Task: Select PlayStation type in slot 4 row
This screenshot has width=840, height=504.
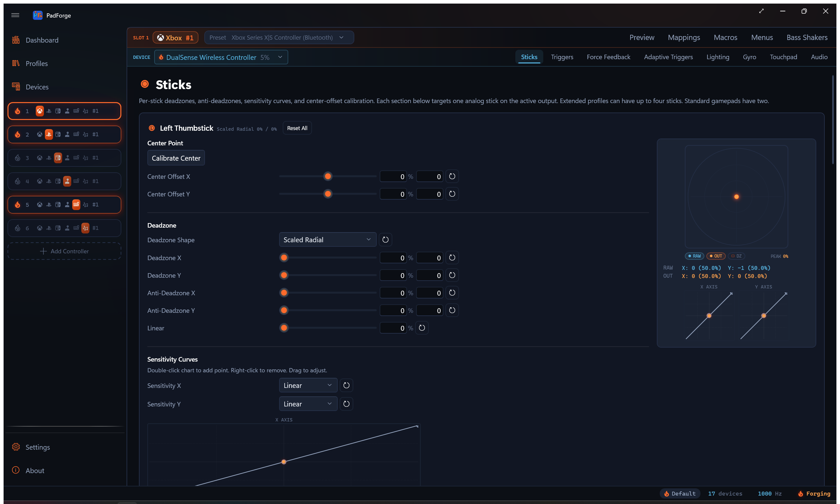Action: [x=49, y=181]
